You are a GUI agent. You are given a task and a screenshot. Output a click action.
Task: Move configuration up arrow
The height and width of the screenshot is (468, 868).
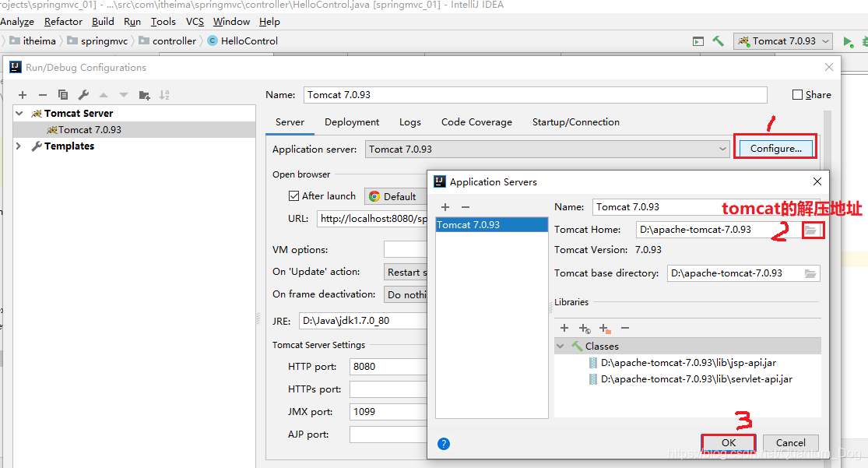coord(104,95)
